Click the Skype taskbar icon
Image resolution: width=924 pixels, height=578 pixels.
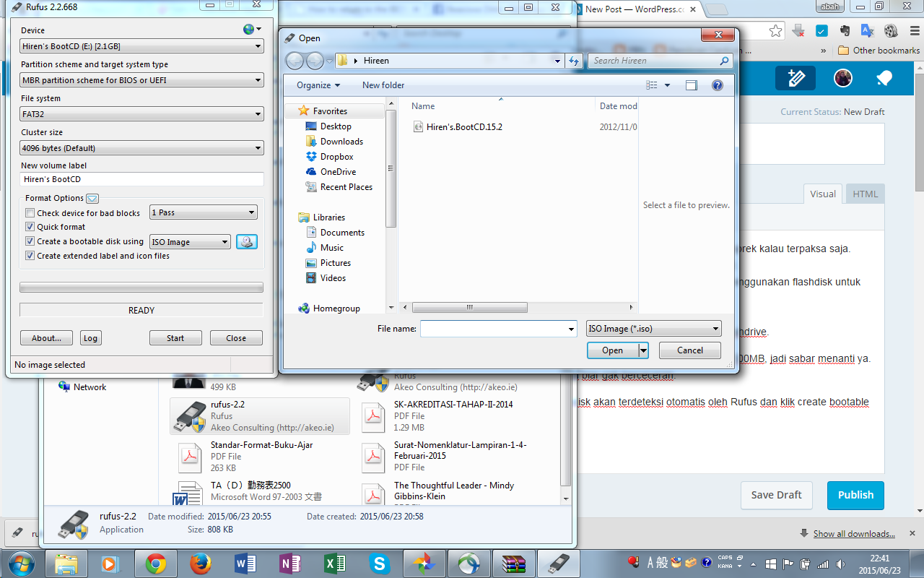click(378, 564)
